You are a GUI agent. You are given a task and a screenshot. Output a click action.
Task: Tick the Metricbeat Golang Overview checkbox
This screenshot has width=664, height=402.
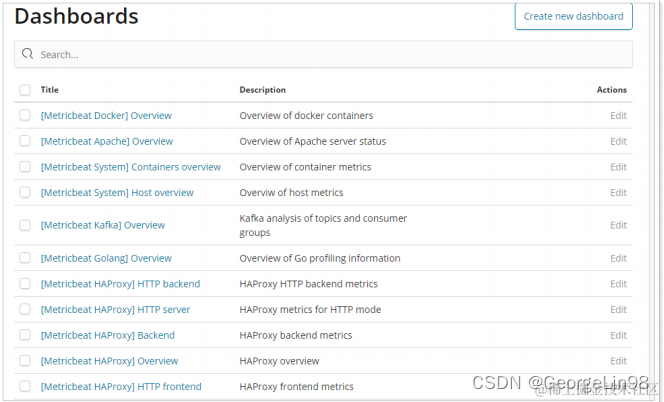tap(25, 258)
